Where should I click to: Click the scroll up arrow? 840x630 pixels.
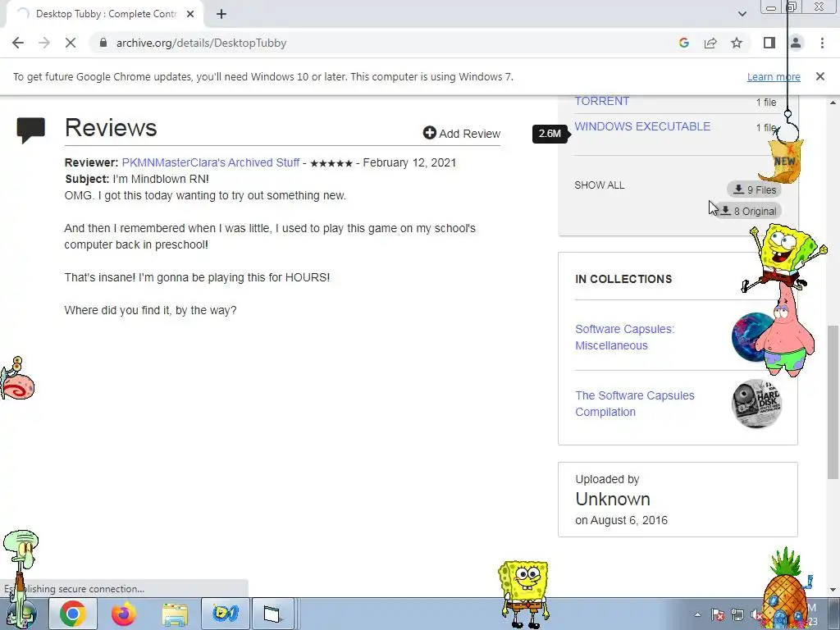click(x=833, y=102)
